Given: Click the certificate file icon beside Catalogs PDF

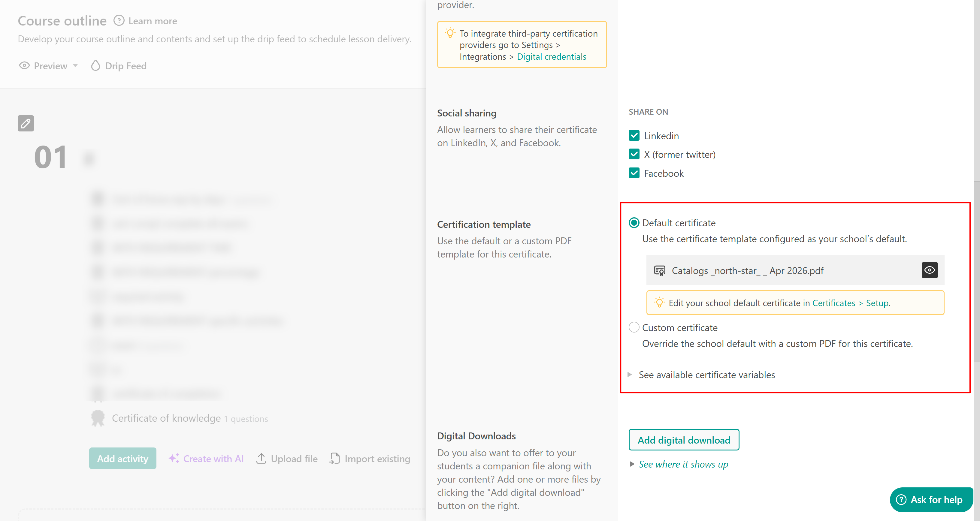Looking at the screenshot, I should [659, 270].
